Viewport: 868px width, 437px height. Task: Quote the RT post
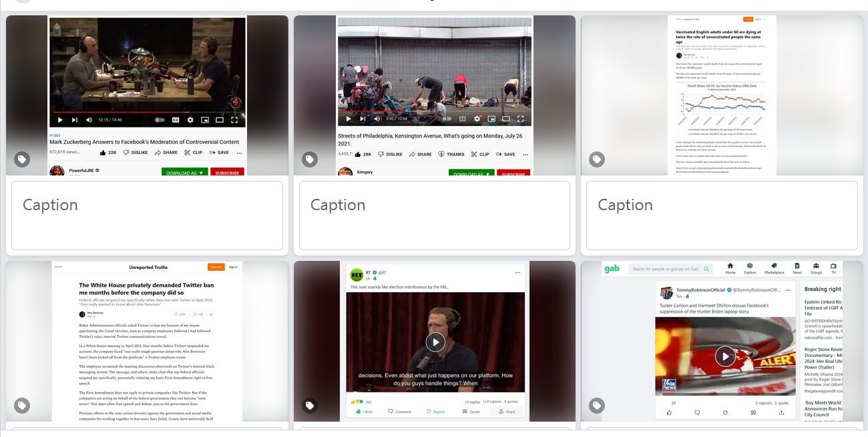pos(471,412)
